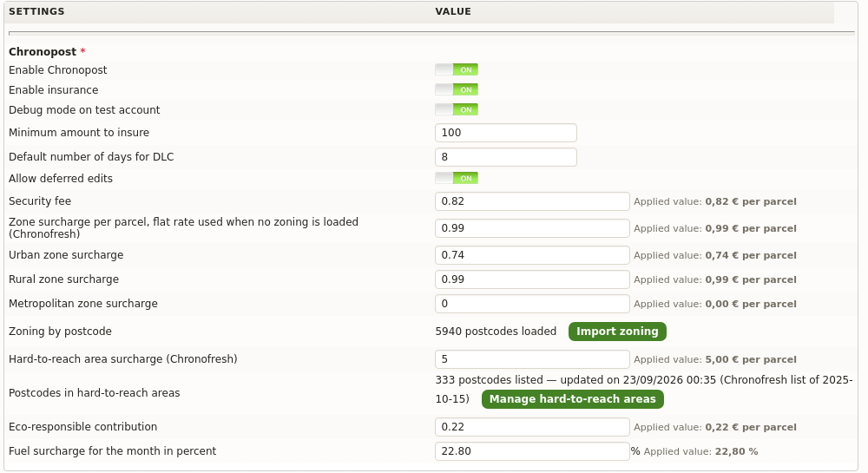Click the '5940 postcodes loaded' text

[x=496, y=332]
